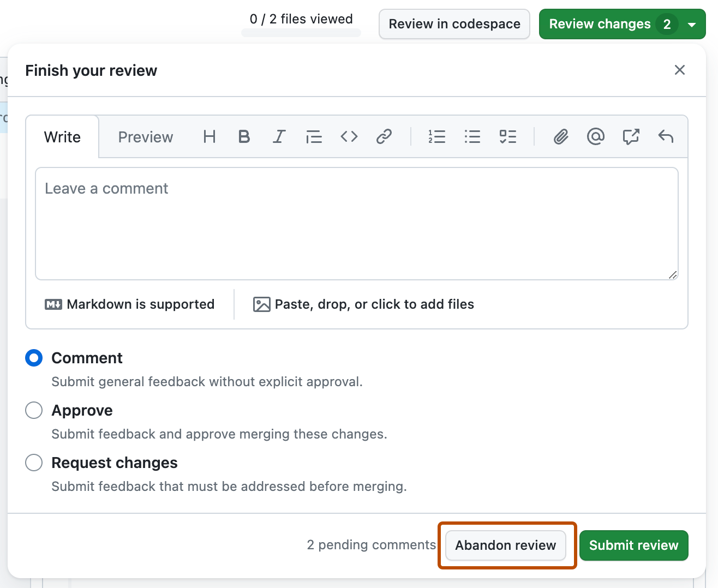This screenshot has height=588, width=718.
Task: Toggle bold formatting
Action: (x=244, y=136)
